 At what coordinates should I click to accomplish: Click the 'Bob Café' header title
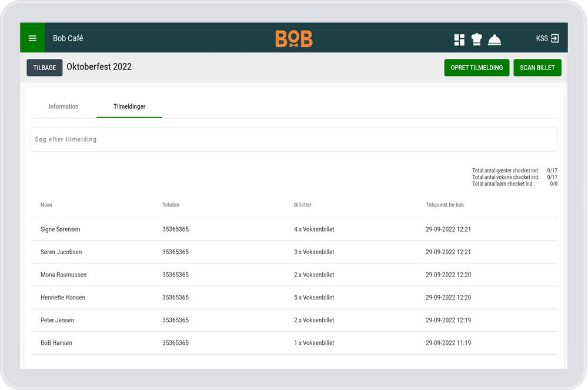[x=68, y=38]
